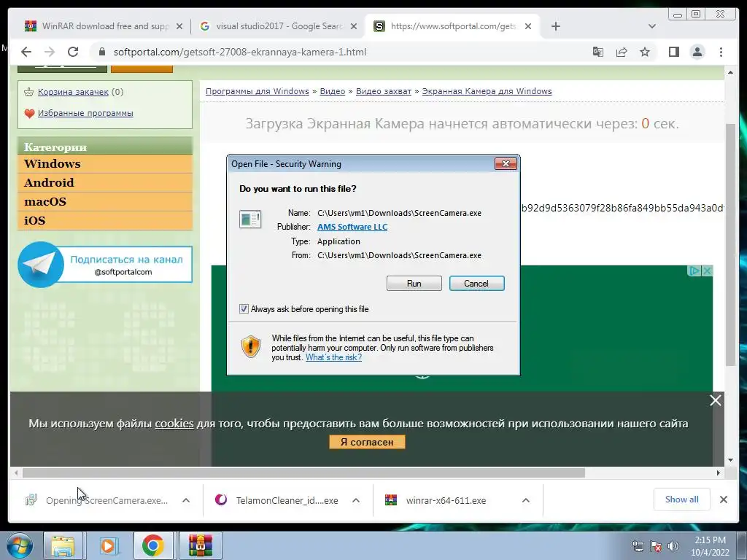
Task: Open the Видео breadcrumb link
Action: point(333,91)
